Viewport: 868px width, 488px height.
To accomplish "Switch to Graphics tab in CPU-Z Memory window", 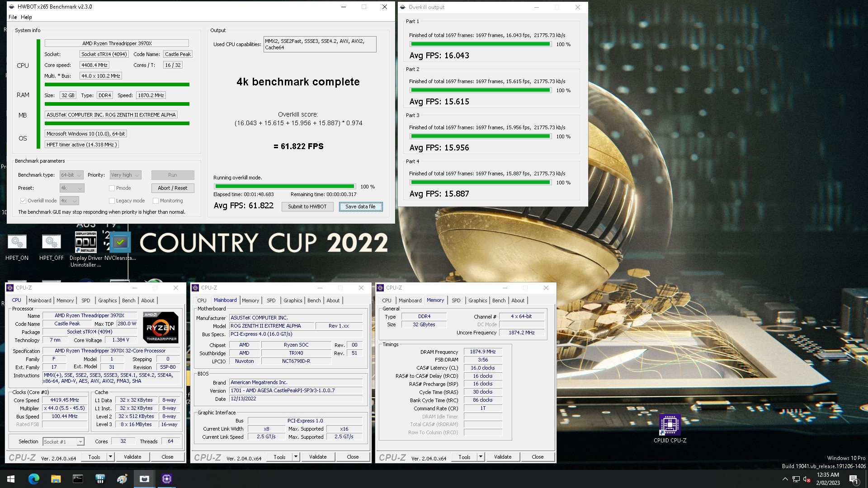I will (478, 300).
